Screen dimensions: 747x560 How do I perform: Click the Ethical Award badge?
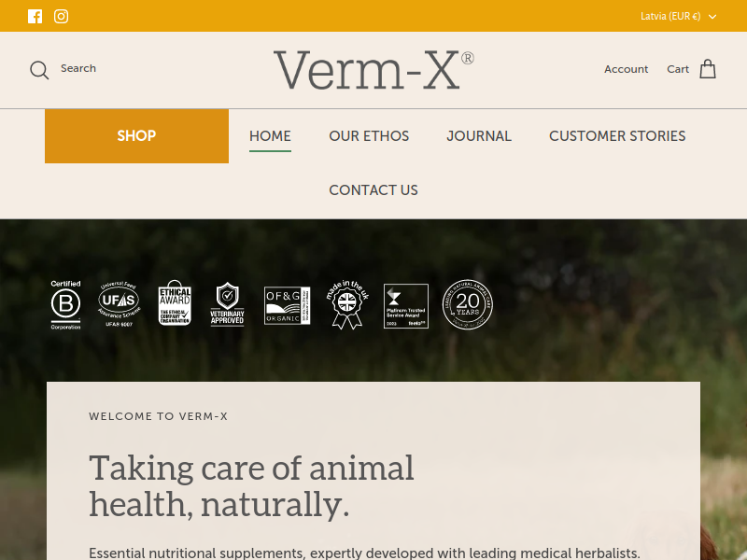point(175,302)
